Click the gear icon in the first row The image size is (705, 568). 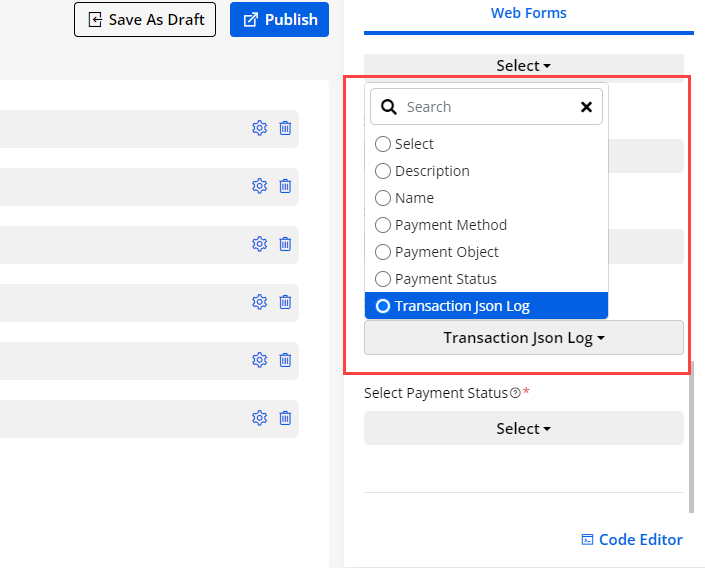pos(259,128)
